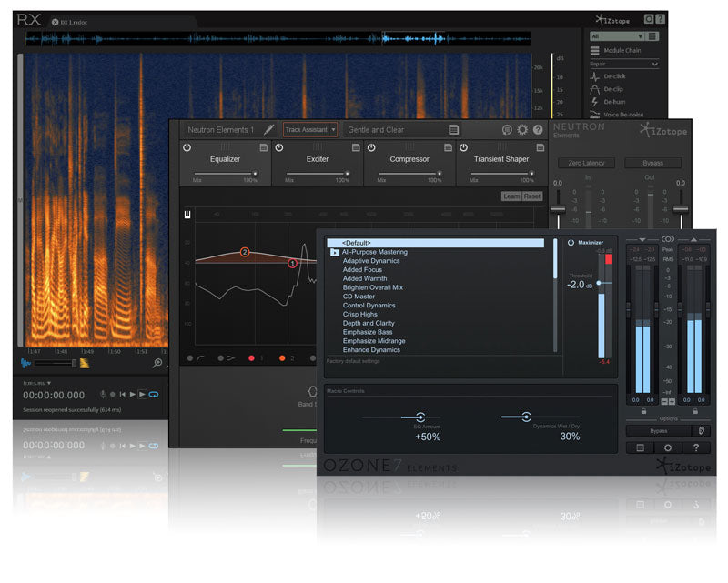Click RX help icon in title bar
728x583 pixels.
(661, 19)
